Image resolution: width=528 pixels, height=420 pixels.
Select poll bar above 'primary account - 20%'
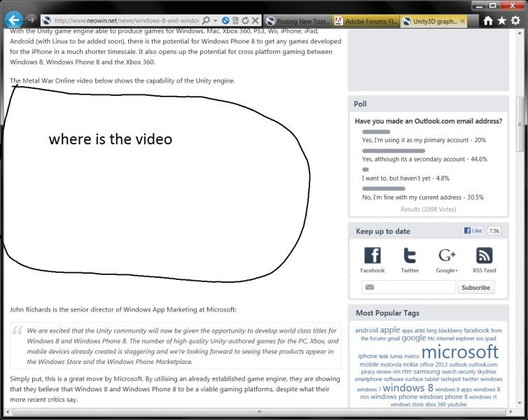click(376, 132)
